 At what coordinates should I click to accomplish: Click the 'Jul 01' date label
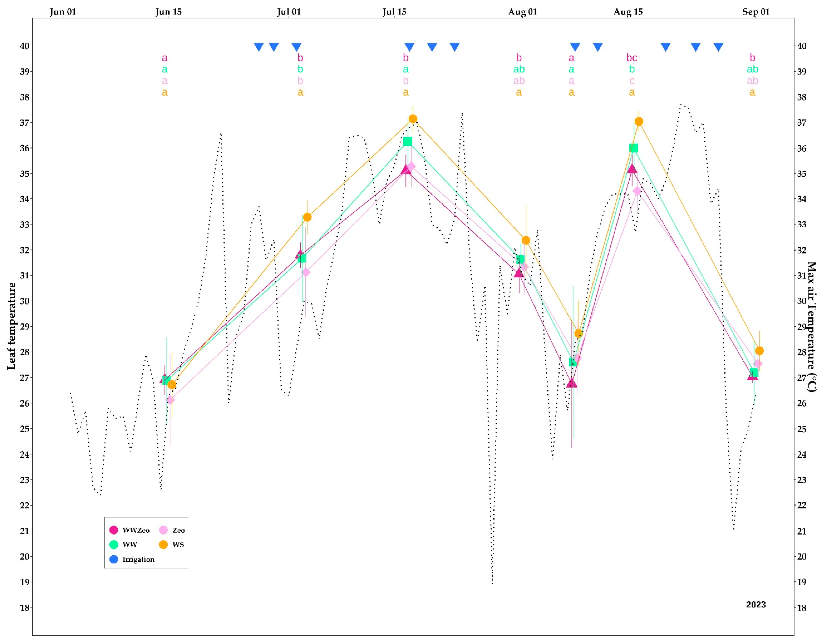click(289, 12)
